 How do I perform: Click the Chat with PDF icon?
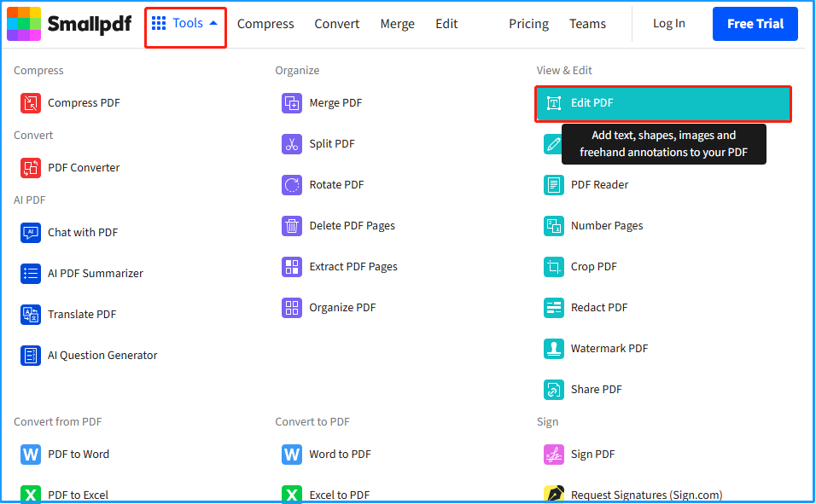[x=31, y=233]
